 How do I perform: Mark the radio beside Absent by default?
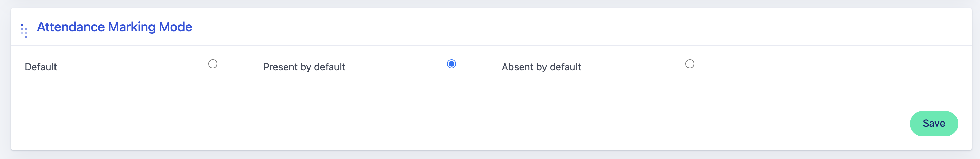point(689,64)
